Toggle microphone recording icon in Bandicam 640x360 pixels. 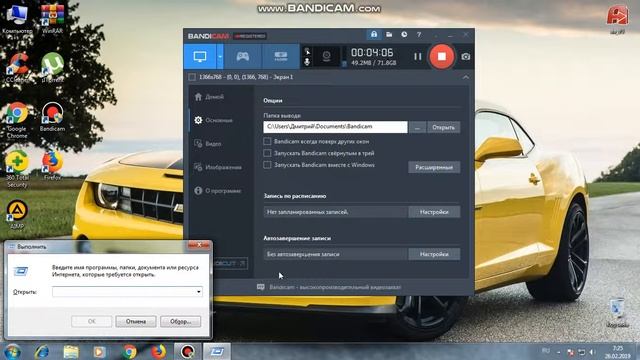pos(307,62)
